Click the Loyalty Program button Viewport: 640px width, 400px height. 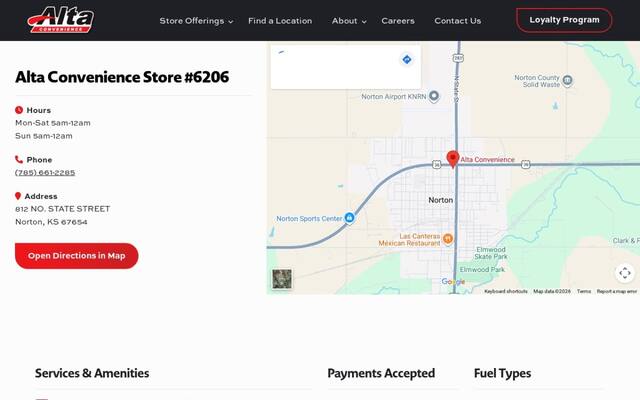[564, 20]
